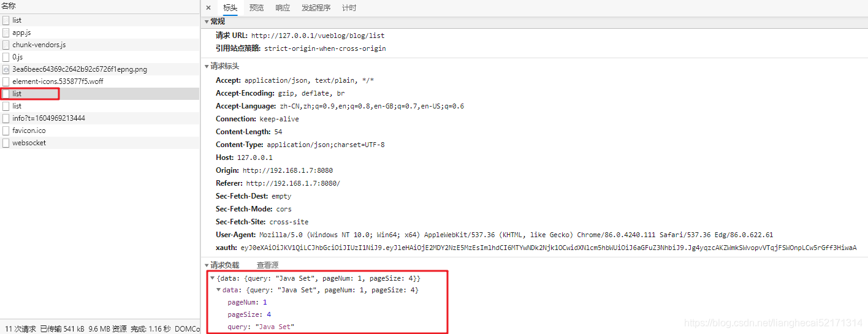Click the file icon beside element-icons.535877f5.woff
The height and width of the screenshot is (334, 868).
(6, 82)
